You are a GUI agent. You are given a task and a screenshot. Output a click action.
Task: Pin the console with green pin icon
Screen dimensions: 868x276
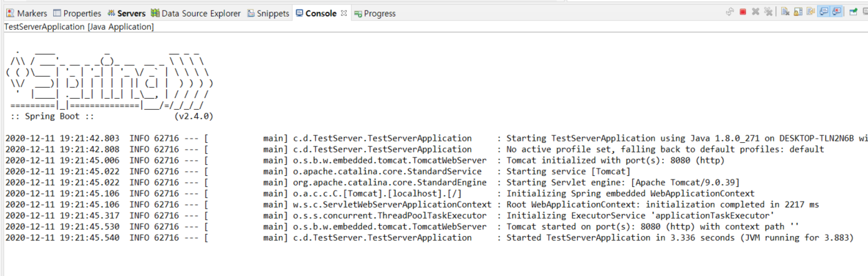pos(854,12)
